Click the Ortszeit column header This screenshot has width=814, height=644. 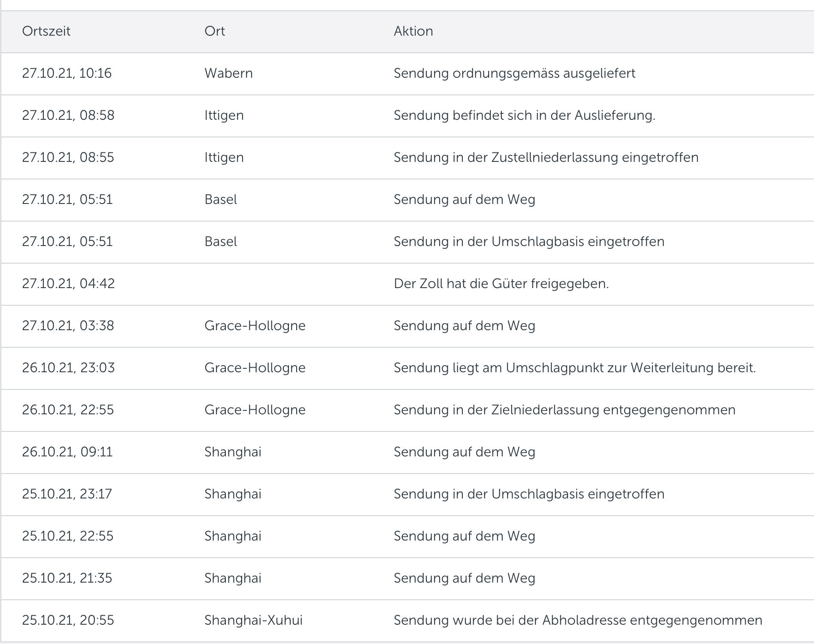click(46, 31)
